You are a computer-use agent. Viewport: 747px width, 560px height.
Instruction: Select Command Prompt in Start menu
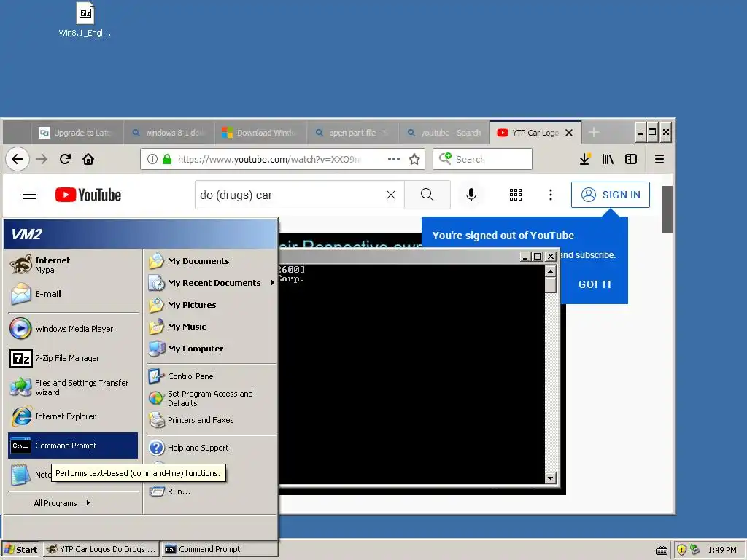[73, 446]
